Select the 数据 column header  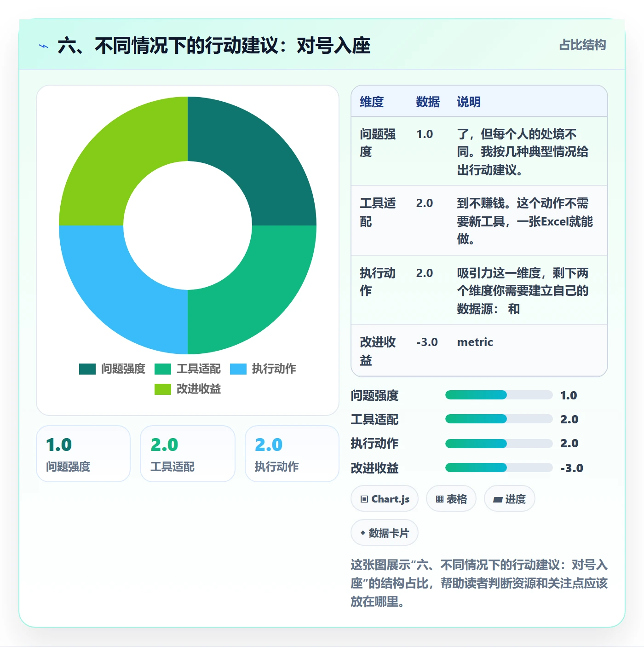pos(428,102)
